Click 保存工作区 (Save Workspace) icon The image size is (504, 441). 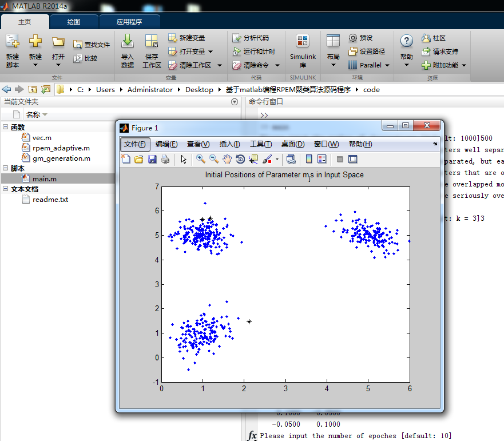(x=152, y=41)
